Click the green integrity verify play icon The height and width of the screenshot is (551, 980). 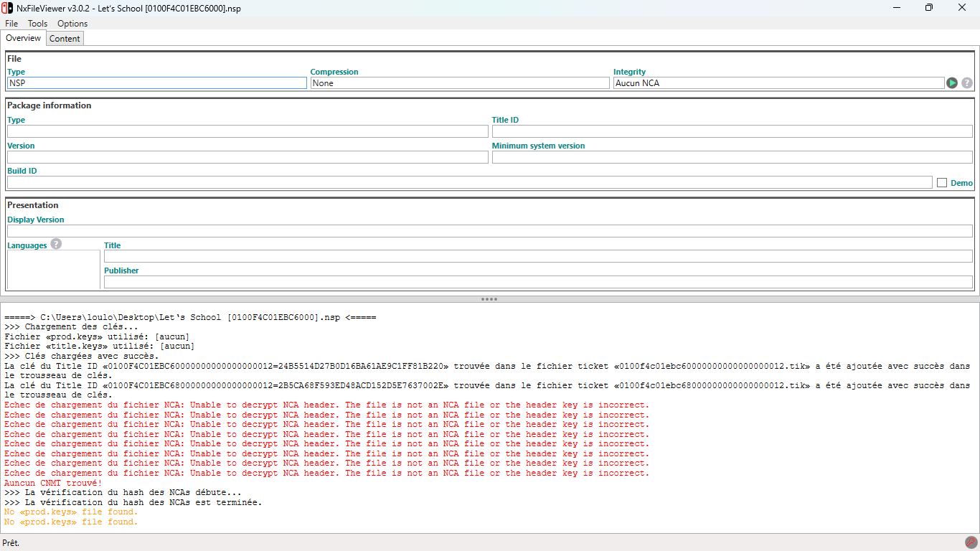point(952,83)
